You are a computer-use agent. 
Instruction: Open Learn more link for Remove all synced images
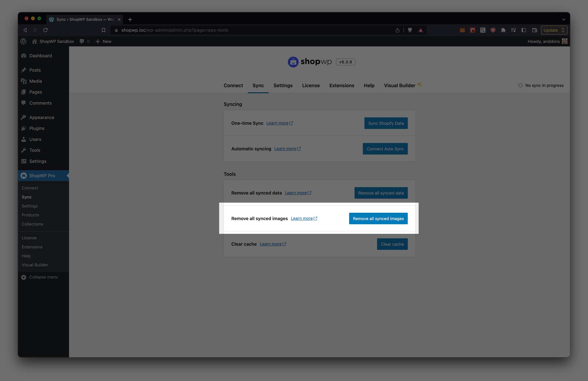click(304, 218)
